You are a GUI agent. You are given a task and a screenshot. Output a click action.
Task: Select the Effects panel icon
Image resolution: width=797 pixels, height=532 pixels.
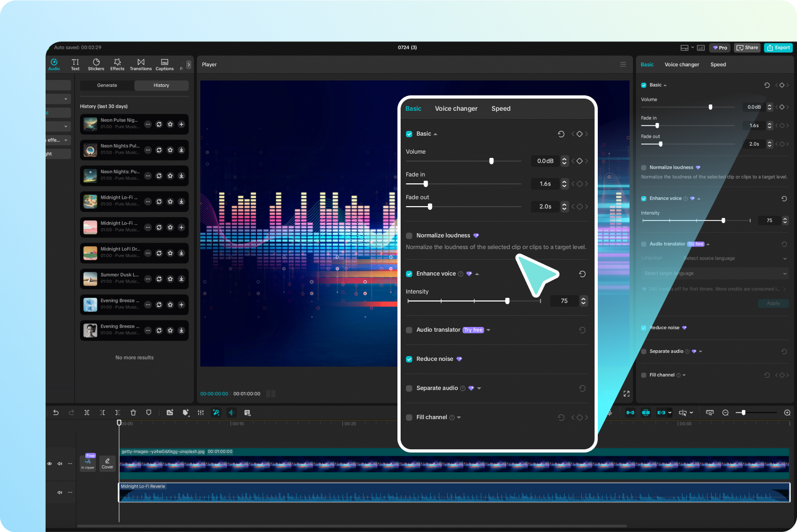tap(117, 64)
